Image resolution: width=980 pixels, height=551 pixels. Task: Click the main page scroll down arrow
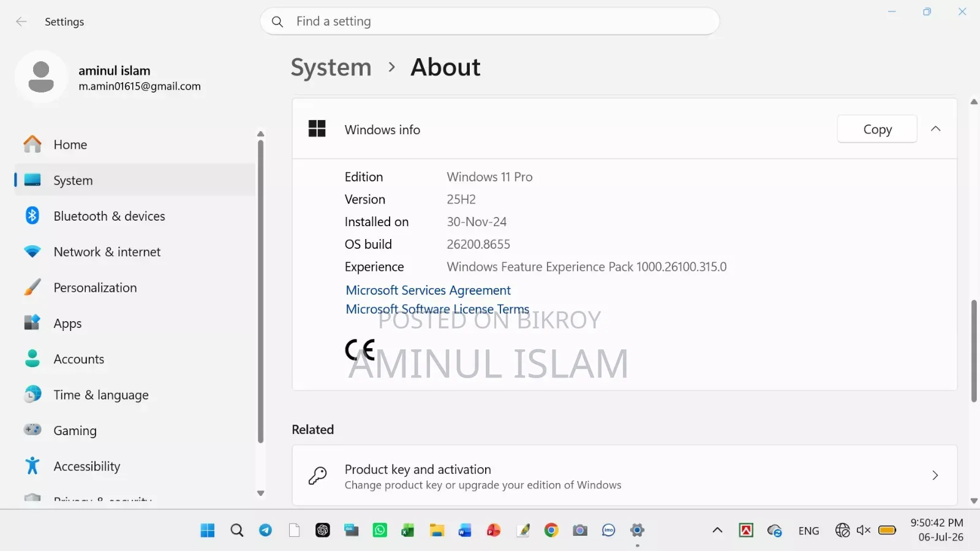tap(974, 501)
